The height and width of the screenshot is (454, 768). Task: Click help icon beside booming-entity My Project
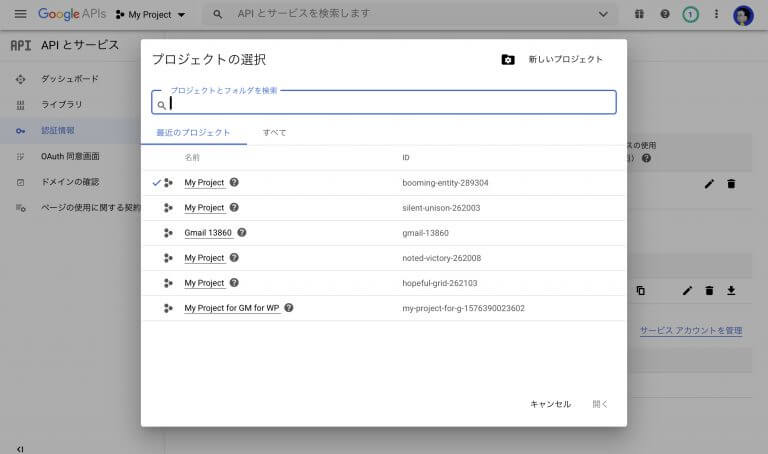[x=234, y=182]
